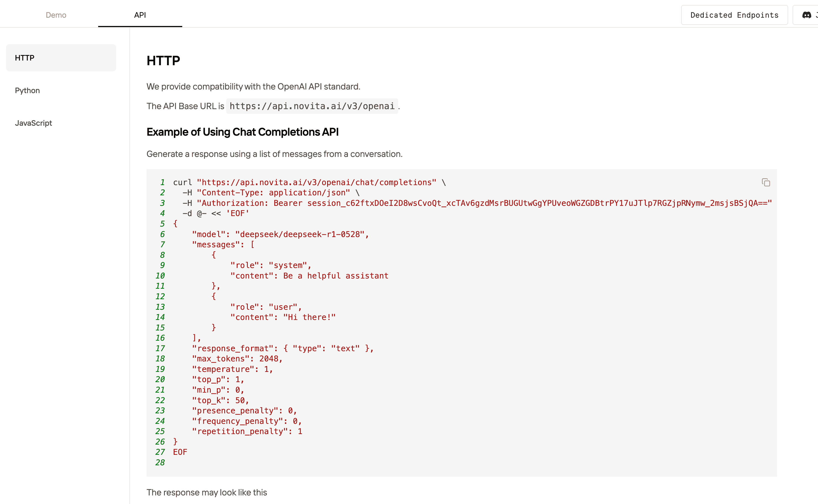Click the OpenAI compatibility sentence
The image size is (818, 504).
pyautogui.click(x=254, y=87)
